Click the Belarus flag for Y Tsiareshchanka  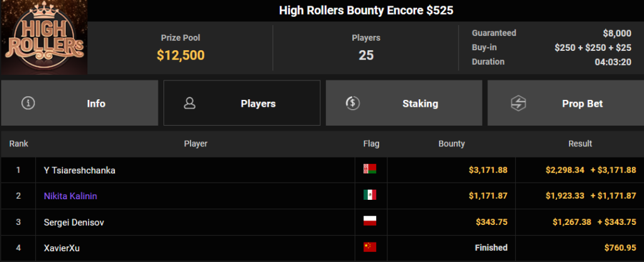tap(370, 169)
